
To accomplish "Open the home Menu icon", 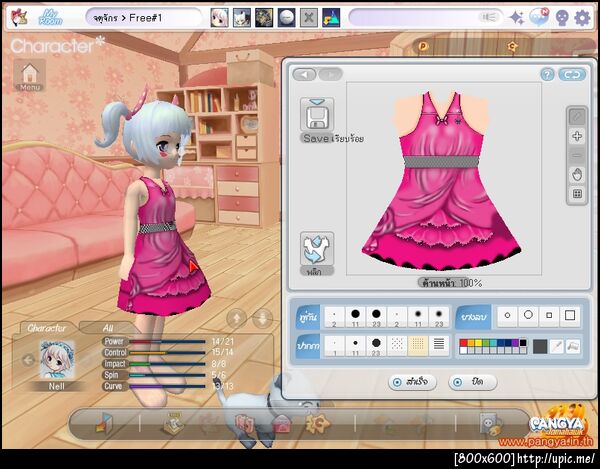I will coord(30,75).
